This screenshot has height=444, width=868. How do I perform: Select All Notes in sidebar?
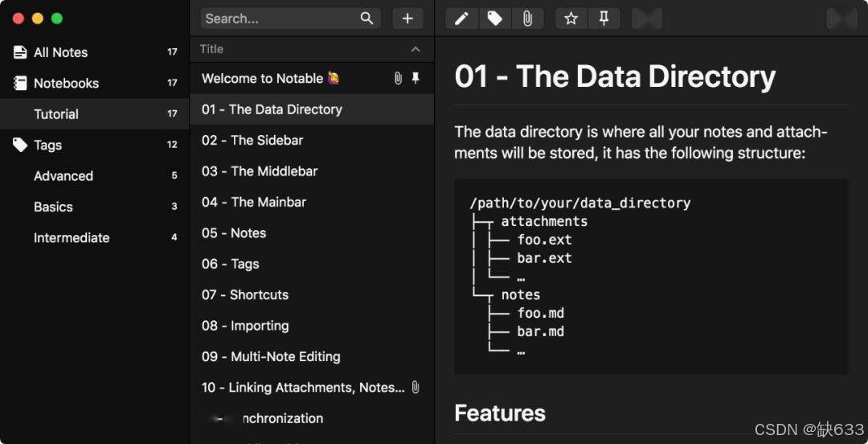95,52
